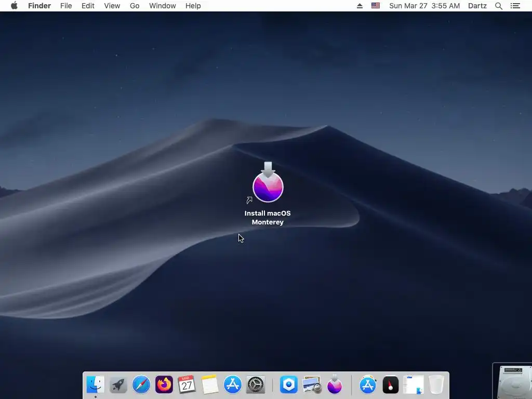This screenshot has height=399, width=532.
Task: Open the blue hexagon app in Dock
Action: point(289,385)
